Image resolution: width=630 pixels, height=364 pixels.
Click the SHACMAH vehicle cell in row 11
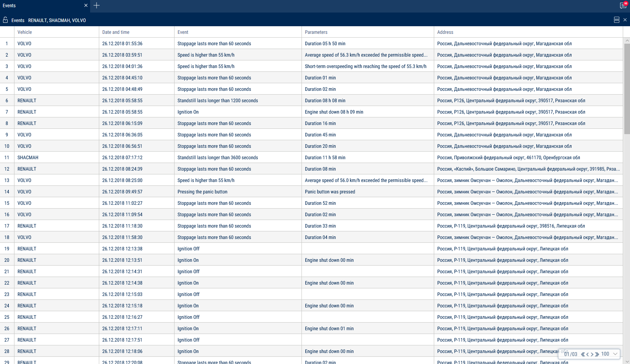57,157
